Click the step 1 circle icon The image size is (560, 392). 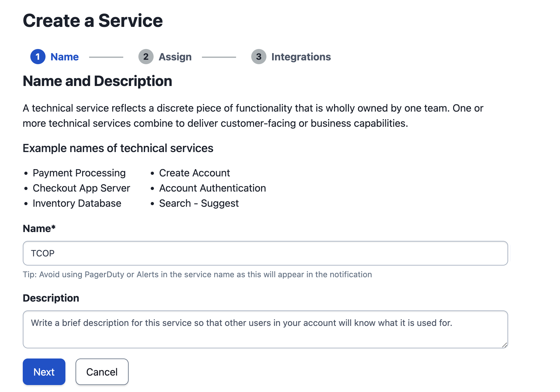pos(38,57)
